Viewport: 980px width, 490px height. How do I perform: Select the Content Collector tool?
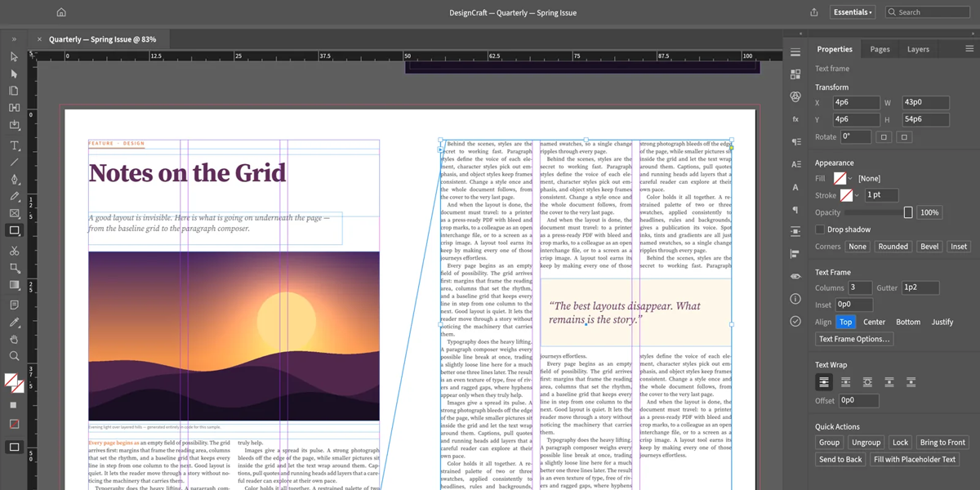(14, 126)
